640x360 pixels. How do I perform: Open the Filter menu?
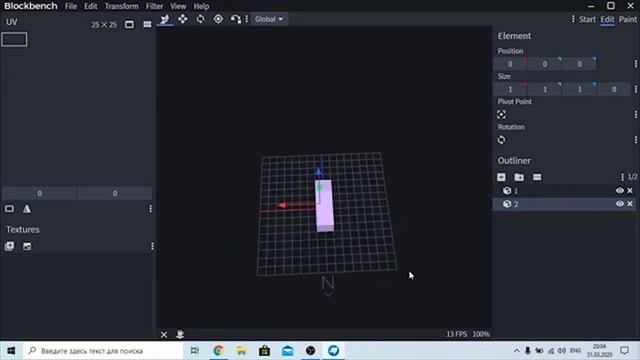(154, 6)
